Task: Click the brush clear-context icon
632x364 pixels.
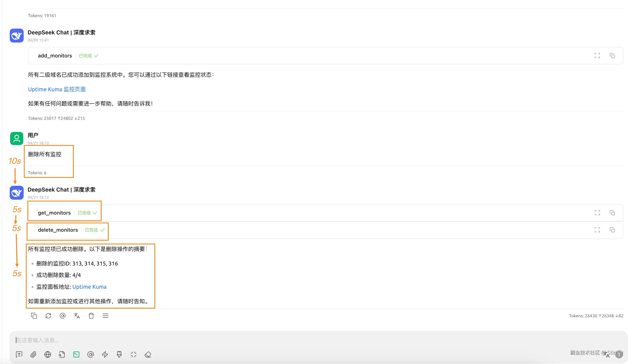Action: [x=119, y=354]
